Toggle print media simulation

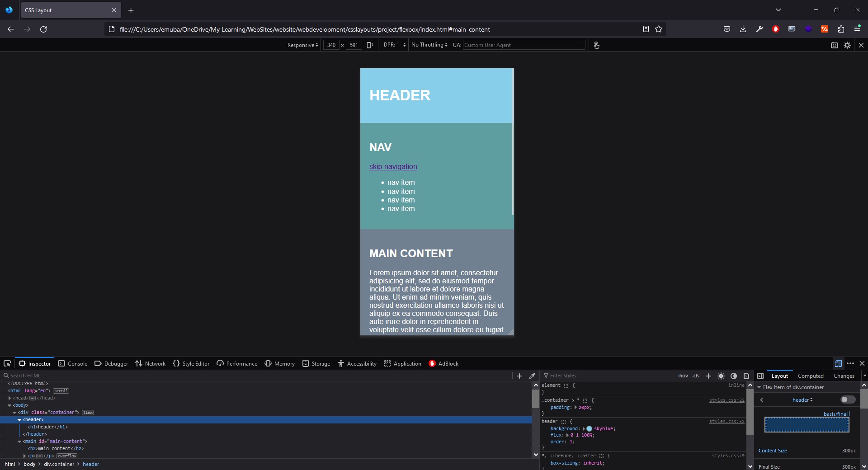tap(746, 376)
